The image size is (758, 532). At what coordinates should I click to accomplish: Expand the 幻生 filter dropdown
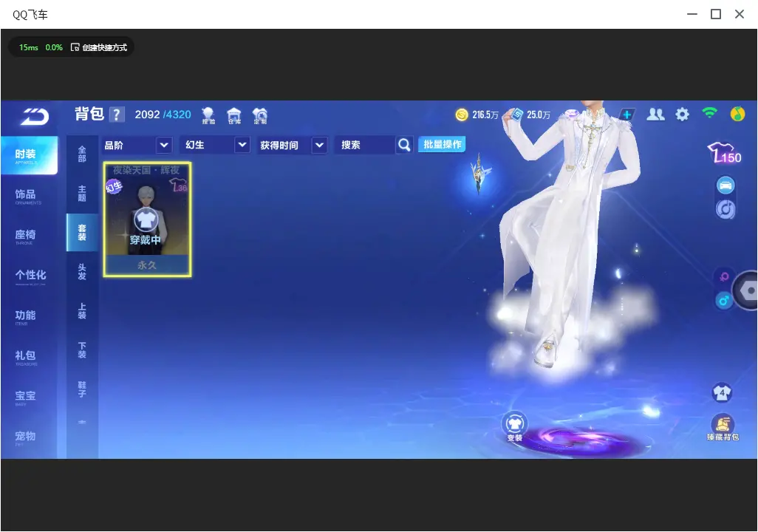point(242,145)
